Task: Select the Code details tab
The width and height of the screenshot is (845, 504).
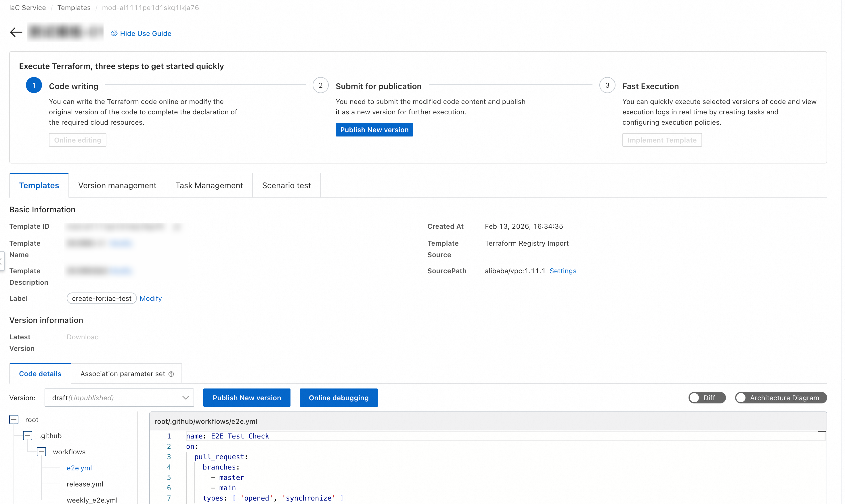Action: (40, 374)
